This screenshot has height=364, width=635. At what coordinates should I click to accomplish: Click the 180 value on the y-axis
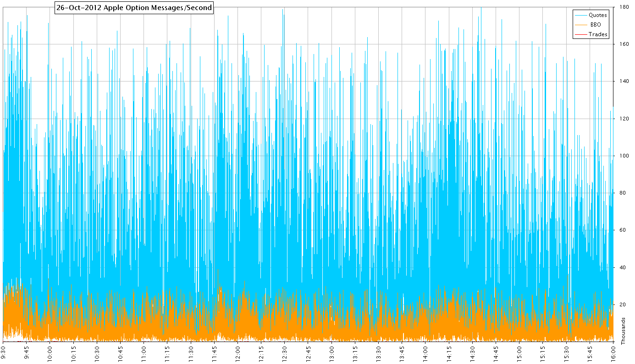(624, 7)
